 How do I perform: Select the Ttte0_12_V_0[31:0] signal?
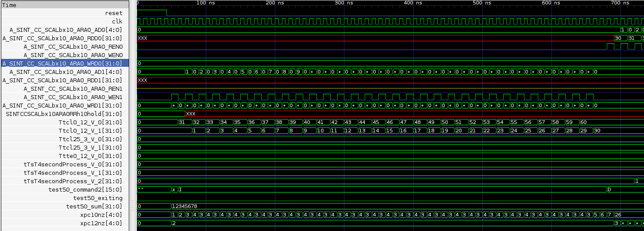(x=90, y=156)
